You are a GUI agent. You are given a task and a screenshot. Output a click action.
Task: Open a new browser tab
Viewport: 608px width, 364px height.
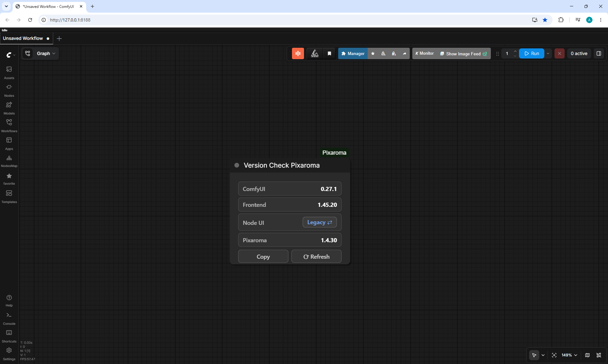click(92, 6)
